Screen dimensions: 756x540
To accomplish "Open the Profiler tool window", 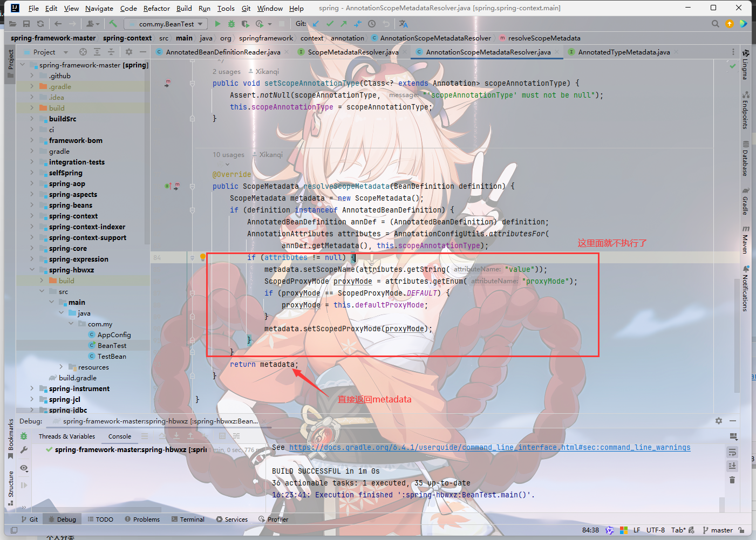I will [274, 519].
